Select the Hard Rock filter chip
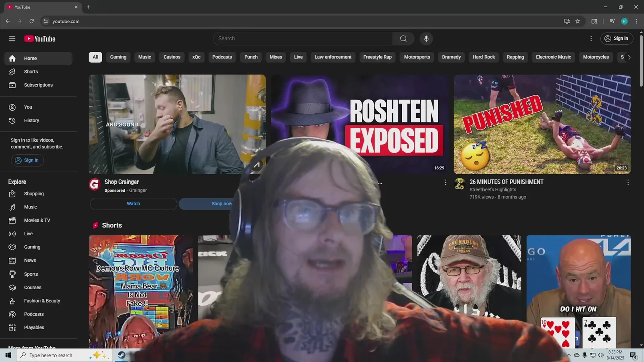 pos(484,57)
